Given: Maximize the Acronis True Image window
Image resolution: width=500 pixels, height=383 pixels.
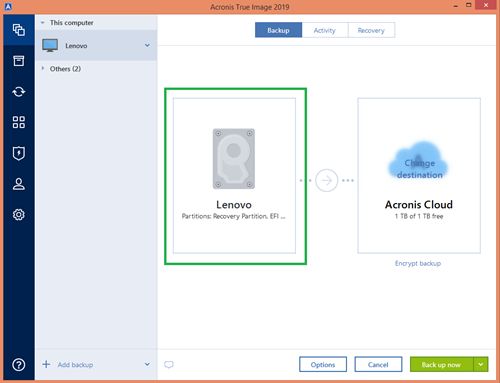Looking at the screenshot, I should pos(469,5).
